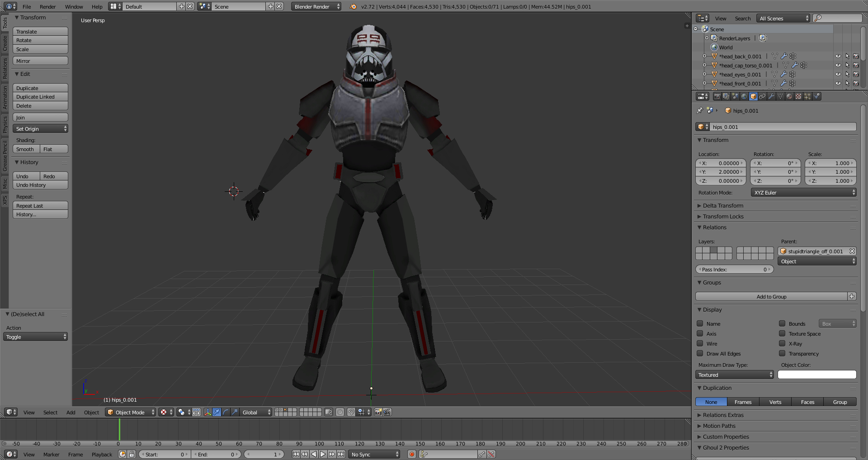Click the auto-keyframe record button in timeline
The height and width of the screenshot is (460, 868).
[412, 454]
